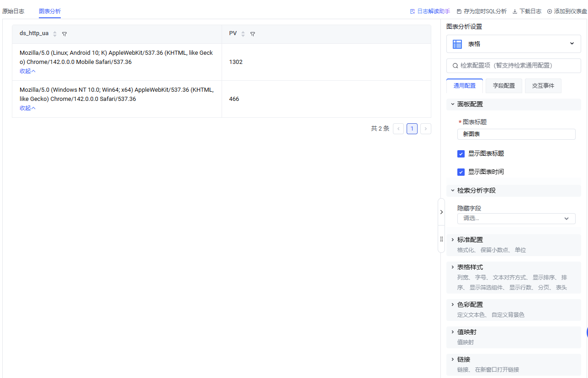The width and height of the screenshot is (588, 378).
Task: Uncheck the 显示图表标题 checkbox
Action: pyautogui.click(x=461, y=154)
